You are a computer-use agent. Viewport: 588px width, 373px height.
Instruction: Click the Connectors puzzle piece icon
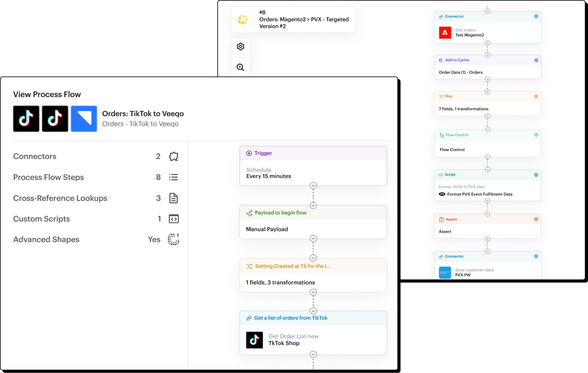[174, 156]
